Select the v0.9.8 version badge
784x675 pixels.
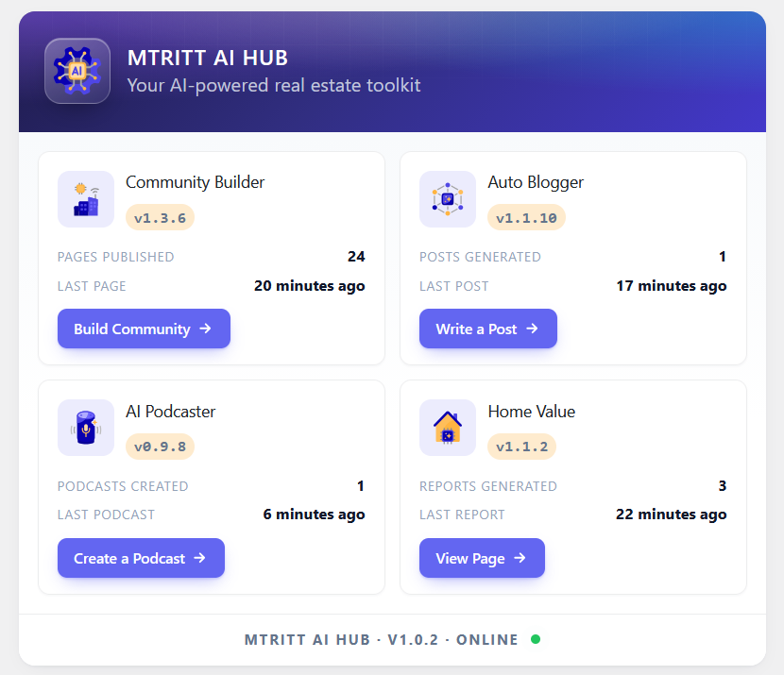[160, 447]
